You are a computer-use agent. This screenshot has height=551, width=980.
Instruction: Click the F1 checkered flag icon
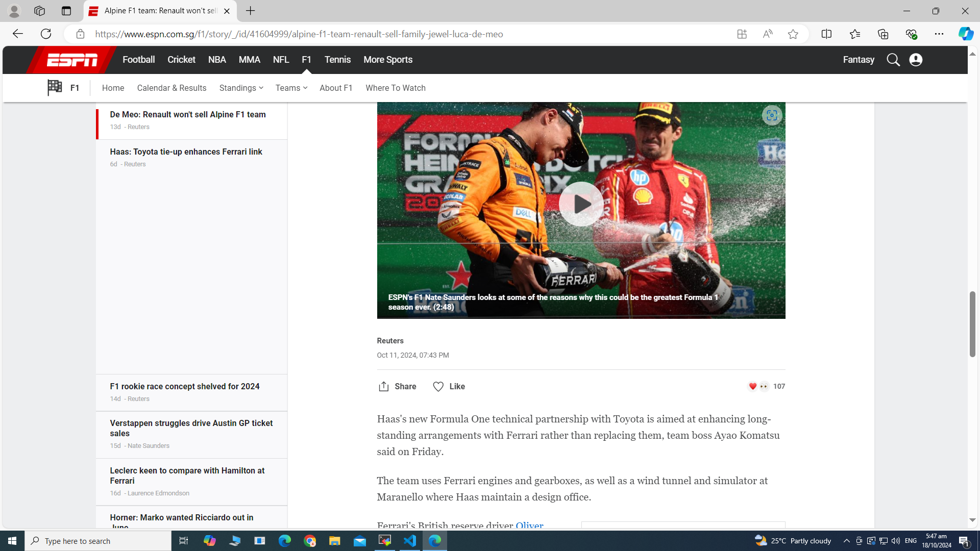click(x=55, y=88)
